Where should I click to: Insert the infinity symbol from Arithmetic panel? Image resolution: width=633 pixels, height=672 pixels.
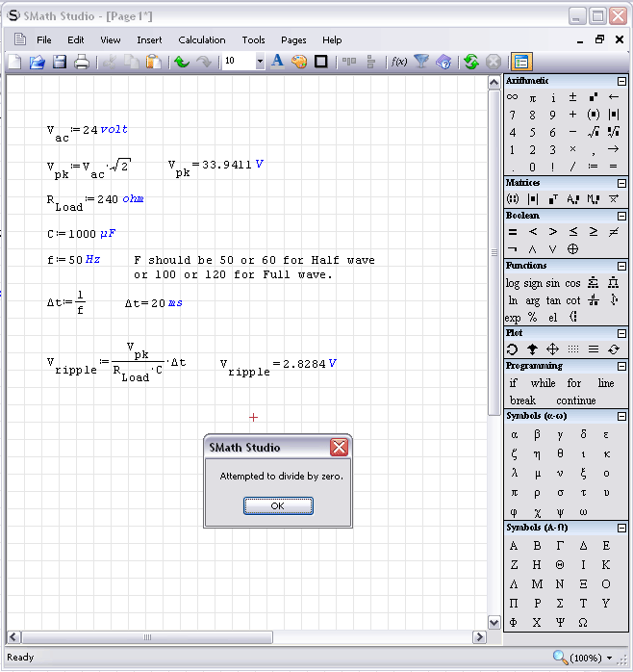[513, 97]
